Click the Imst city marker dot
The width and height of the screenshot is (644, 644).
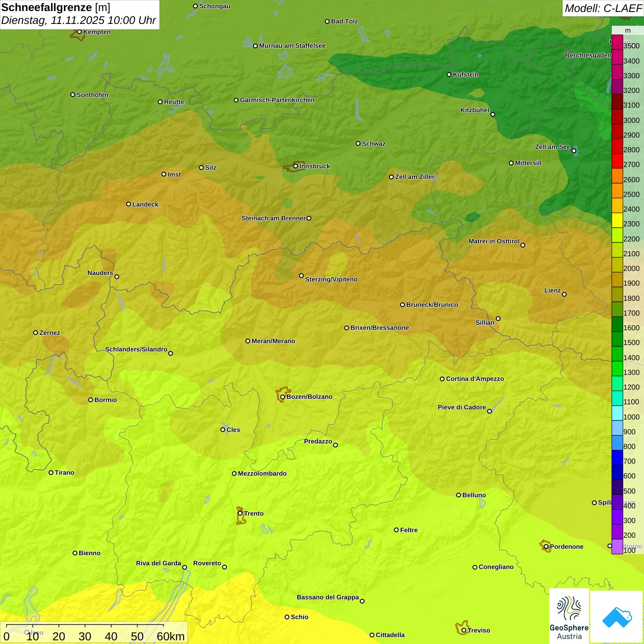[164, 174]
